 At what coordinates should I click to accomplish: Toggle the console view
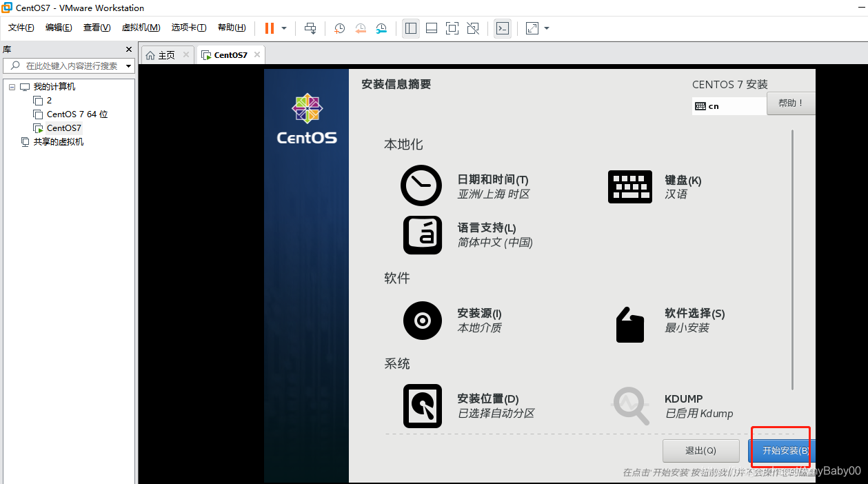click(x=503, y=28)
